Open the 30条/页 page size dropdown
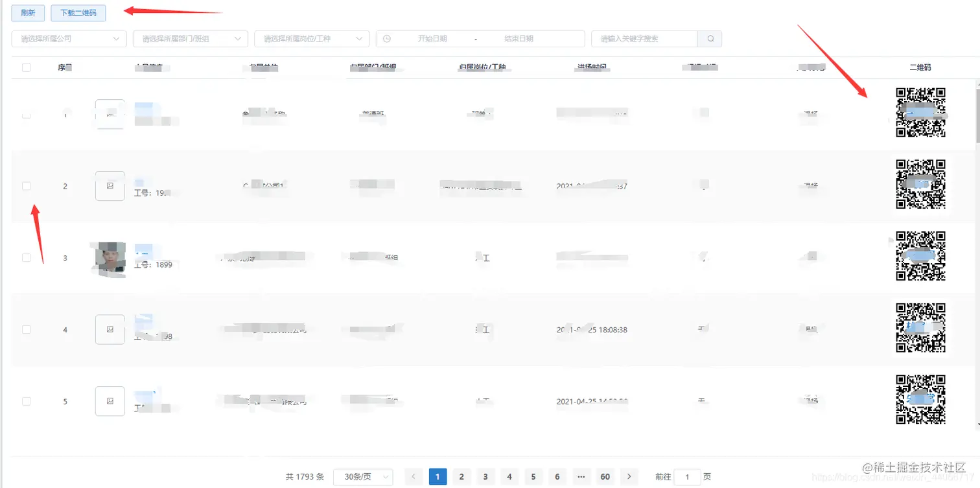 363,477
